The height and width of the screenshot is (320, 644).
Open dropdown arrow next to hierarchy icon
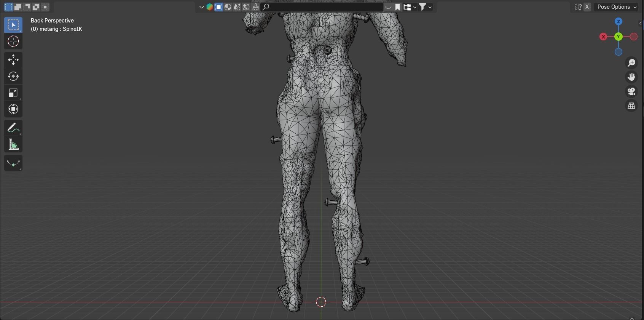coord(414,7)
